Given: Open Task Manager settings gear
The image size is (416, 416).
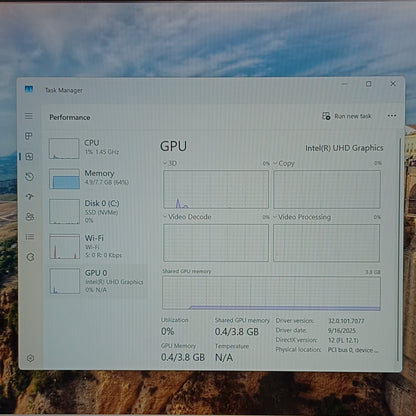Looking at the screenshot, I should 30,358.
